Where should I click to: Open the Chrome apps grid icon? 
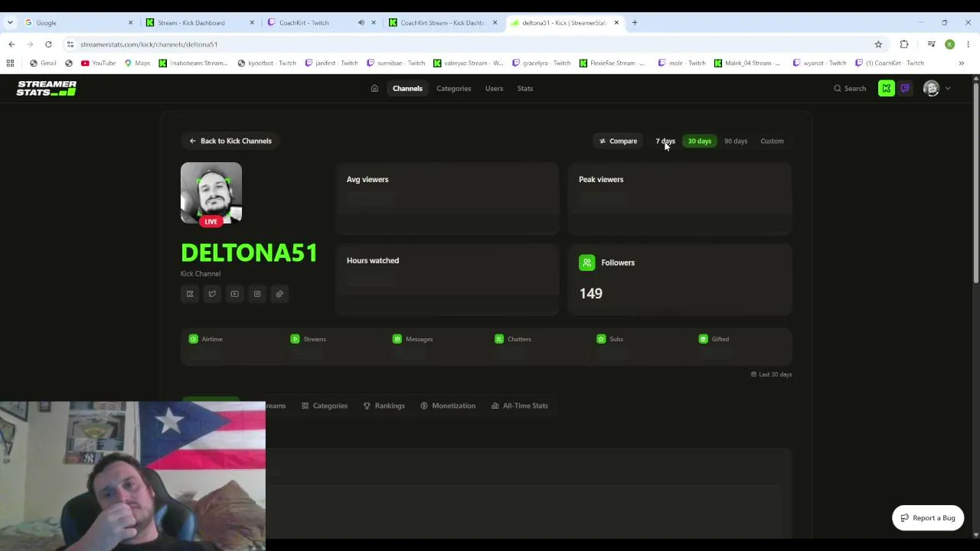coord(10,63)
